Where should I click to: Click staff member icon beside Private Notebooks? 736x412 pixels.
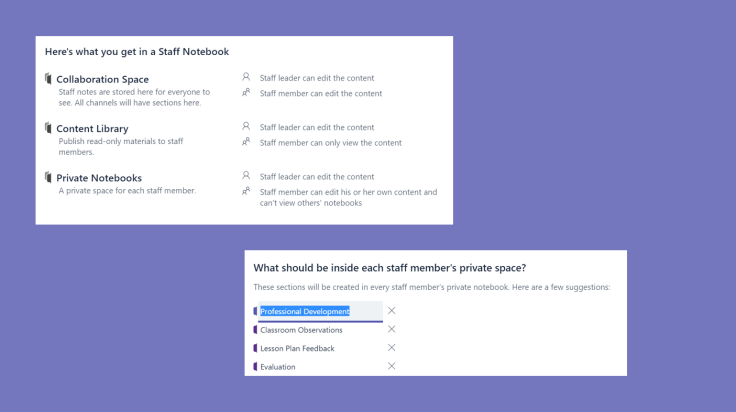point(246,192)
